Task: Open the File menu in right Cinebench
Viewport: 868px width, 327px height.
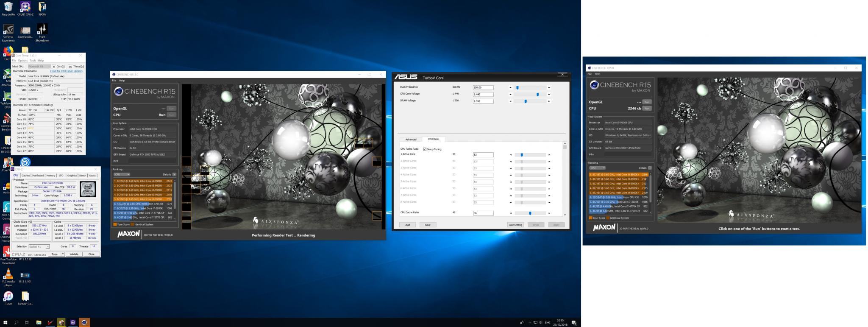Action: pos(590,74)
